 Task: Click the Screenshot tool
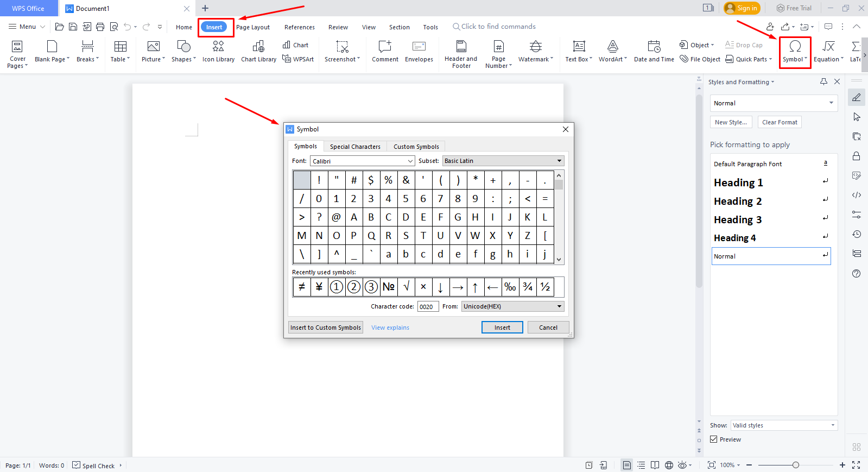coord(342,52)
